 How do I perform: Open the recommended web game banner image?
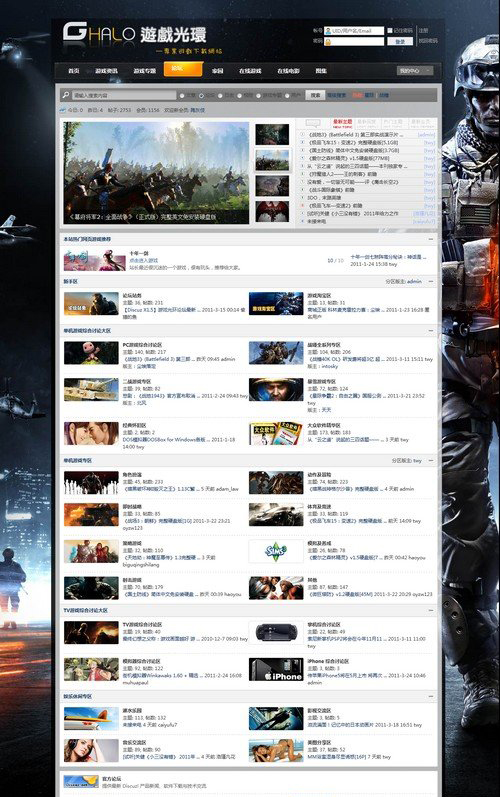(95, 260)
